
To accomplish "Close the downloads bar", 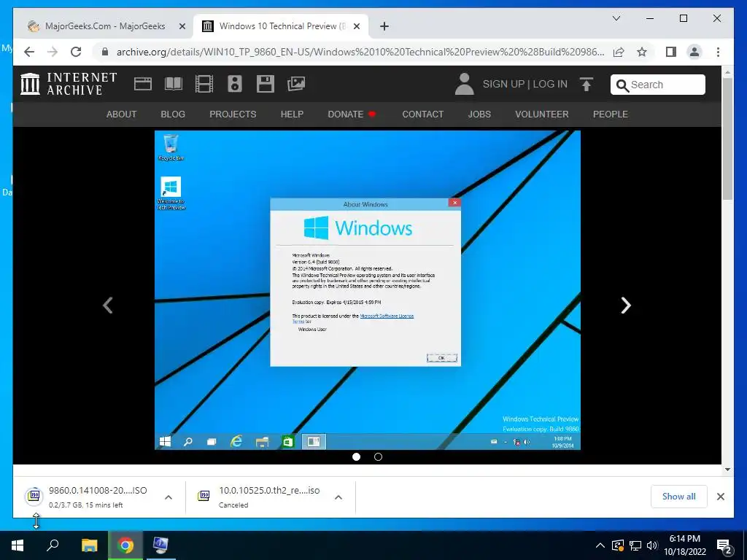I will pos(720,497).
